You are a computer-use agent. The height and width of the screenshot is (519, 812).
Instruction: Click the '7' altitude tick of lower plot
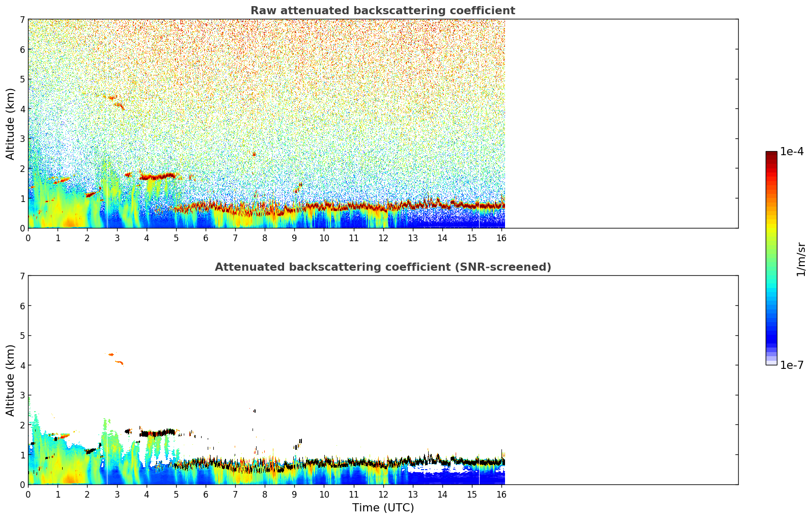[x=22, y=276]
